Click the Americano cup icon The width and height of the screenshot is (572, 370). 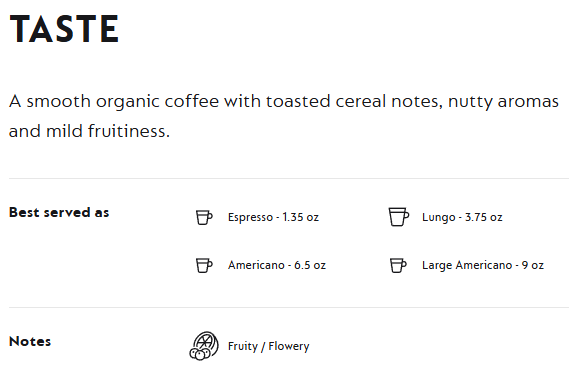click(x=204, y=265)
